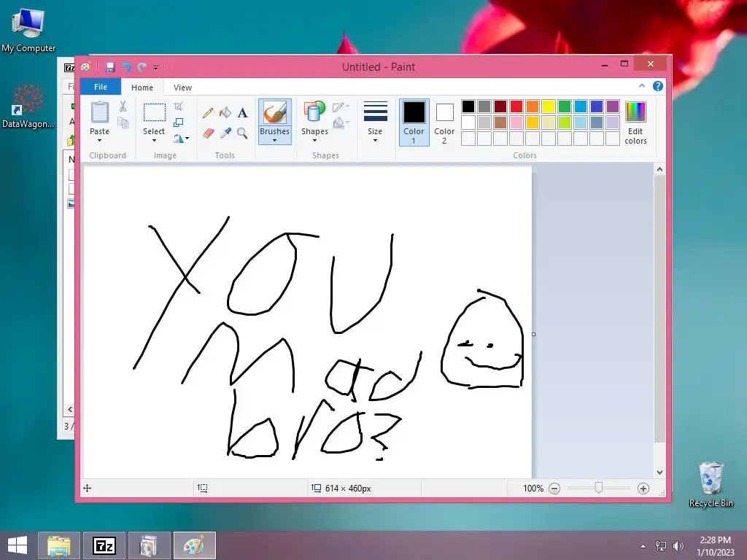The height and width of the screenshot is (560, 747).
Task: Expand the Shapes dropdown arrow
Action: tap(314, 141)
